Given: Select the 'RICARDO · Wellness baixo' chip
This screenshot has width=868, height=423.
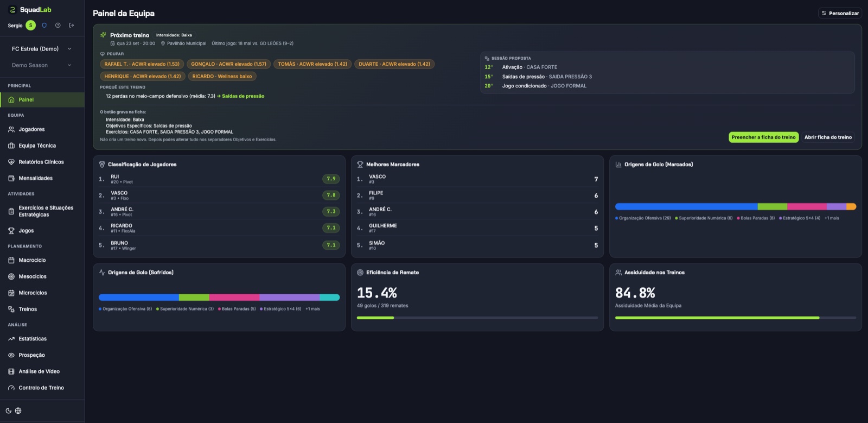Looking at the screenshot, I should point(222,77).
